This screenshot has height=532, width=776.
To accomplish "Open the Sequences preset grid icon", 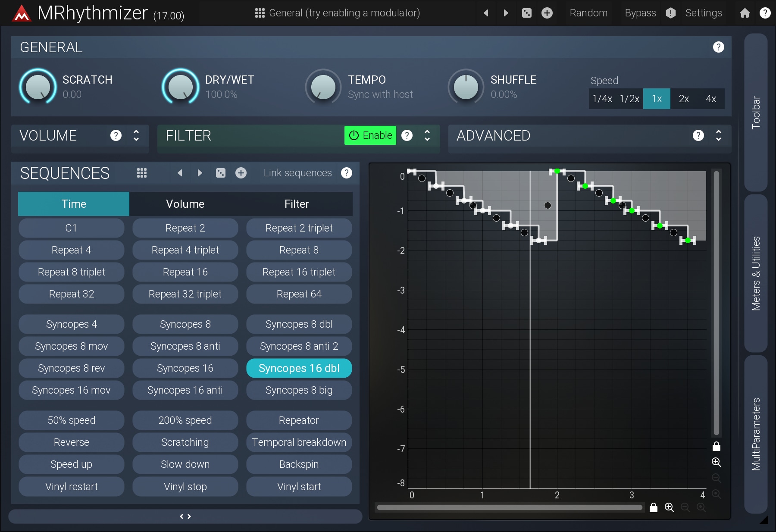I will [142, 173].
